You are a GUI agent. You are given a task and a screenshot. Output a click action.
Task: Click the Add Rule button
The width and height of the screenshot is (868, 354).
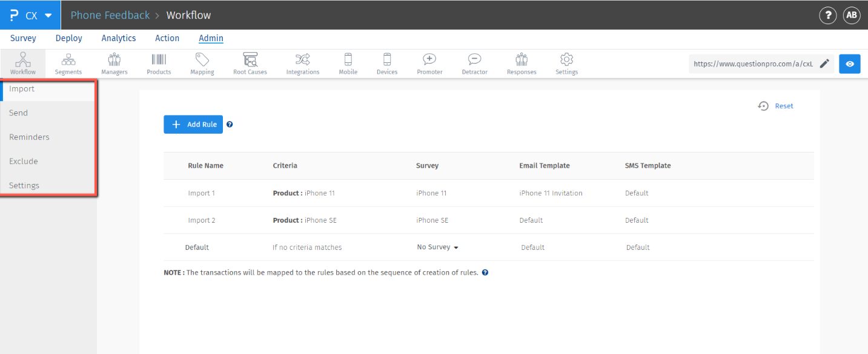click(x=193, y=125)
